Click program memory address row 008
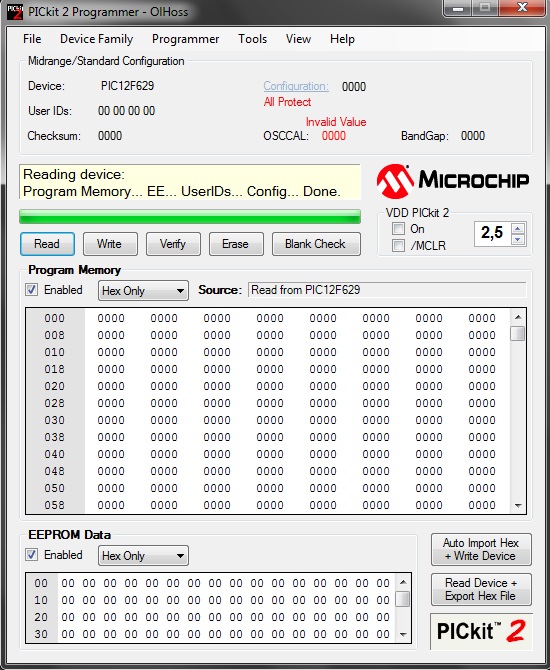 tap(55, 335)
